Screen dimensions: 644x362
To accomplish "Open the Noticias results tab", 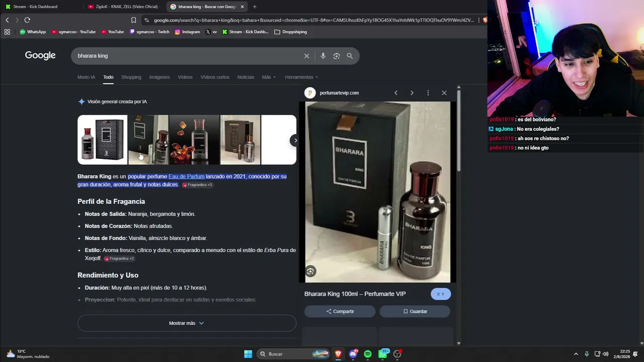I will click(246, 77).
